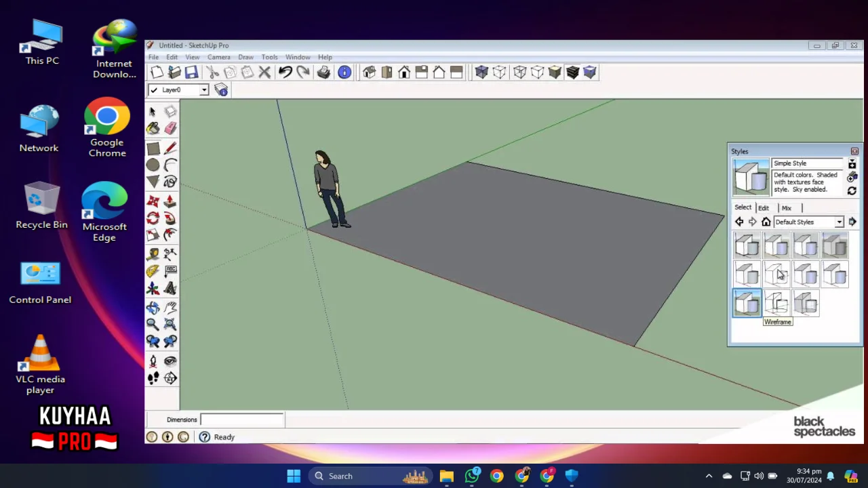This screenshot has width=868, height=488.
Task: Display the secondary selection pane
Action: coord(852,164)
